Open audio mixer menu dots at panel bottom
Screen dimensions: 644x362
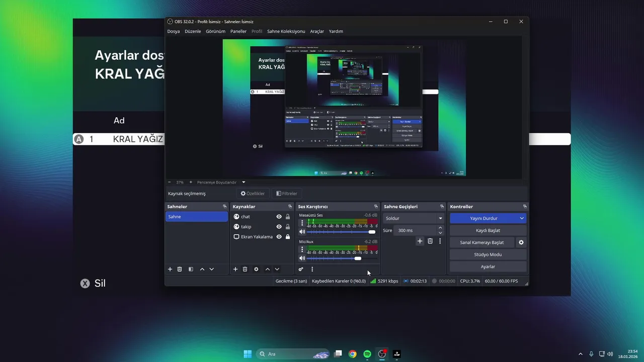[312, 269]
